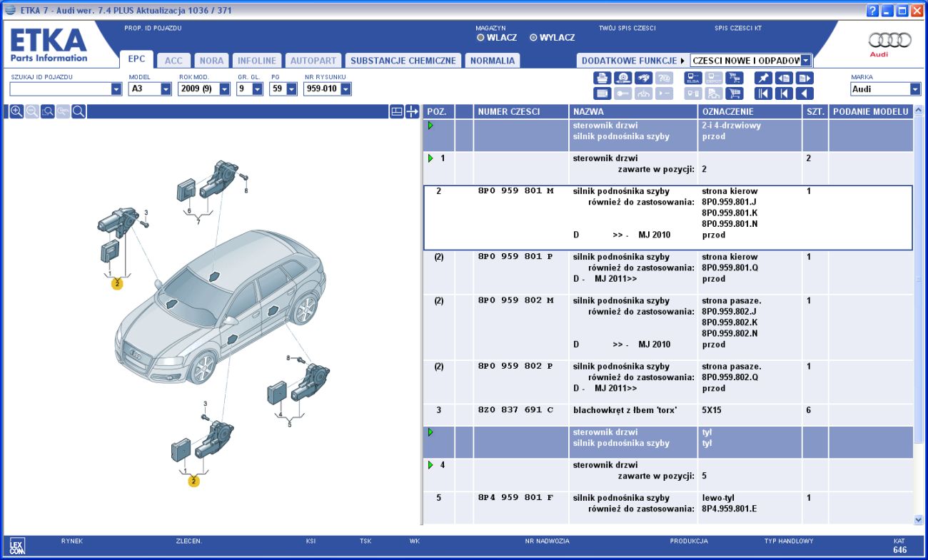Image resolution: width=928 pixels, height=560 pixels.
Task: Click the double shopping carts icon
Action: tap(734, 78)
